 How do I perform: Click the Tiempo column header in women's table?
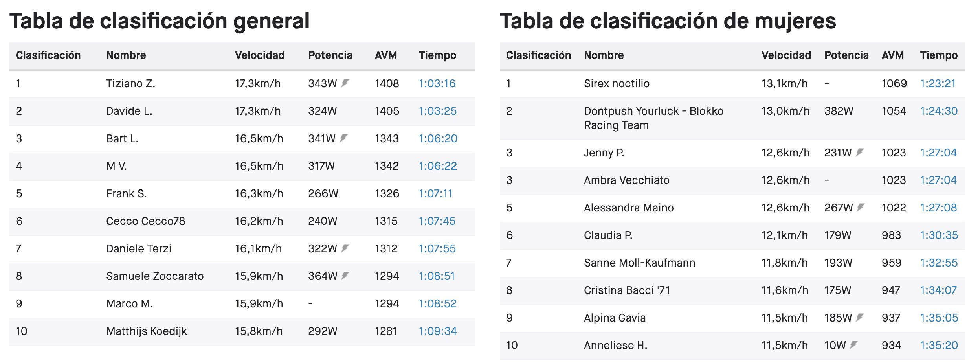coord(938,55)
